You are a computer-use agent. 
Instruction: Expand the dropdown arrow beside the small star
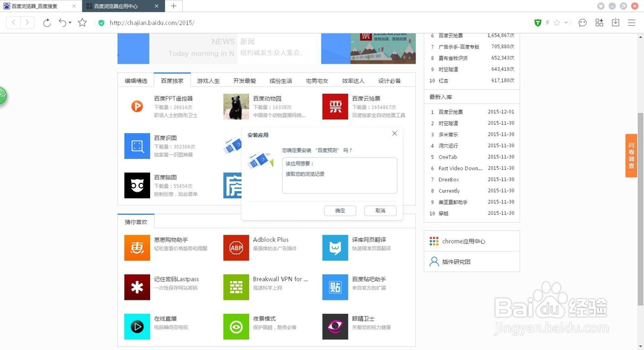566,23
